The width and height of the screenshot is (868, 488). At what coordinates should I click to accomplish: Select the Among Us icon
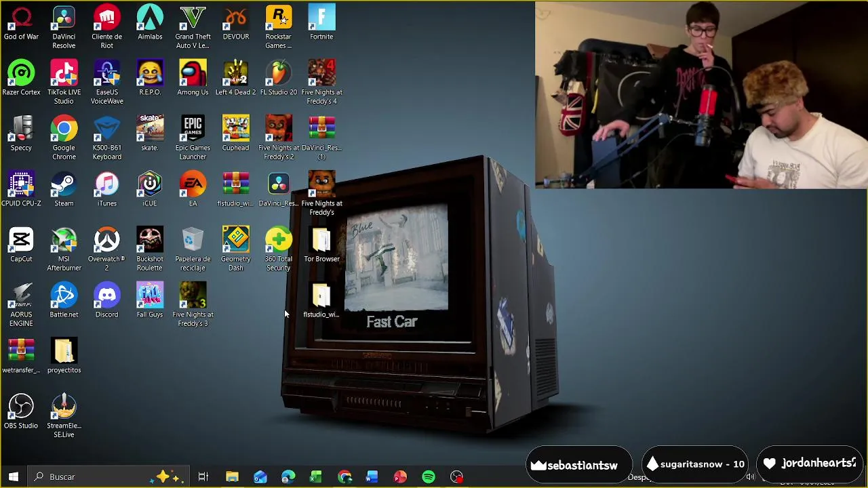click(x=193, y=79)
